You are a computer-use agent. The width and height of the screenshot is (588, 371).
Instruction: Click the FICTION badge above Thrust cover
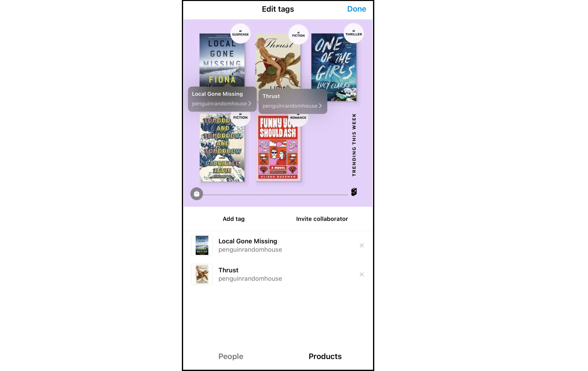pyautogui.click(x=298, y=34)
